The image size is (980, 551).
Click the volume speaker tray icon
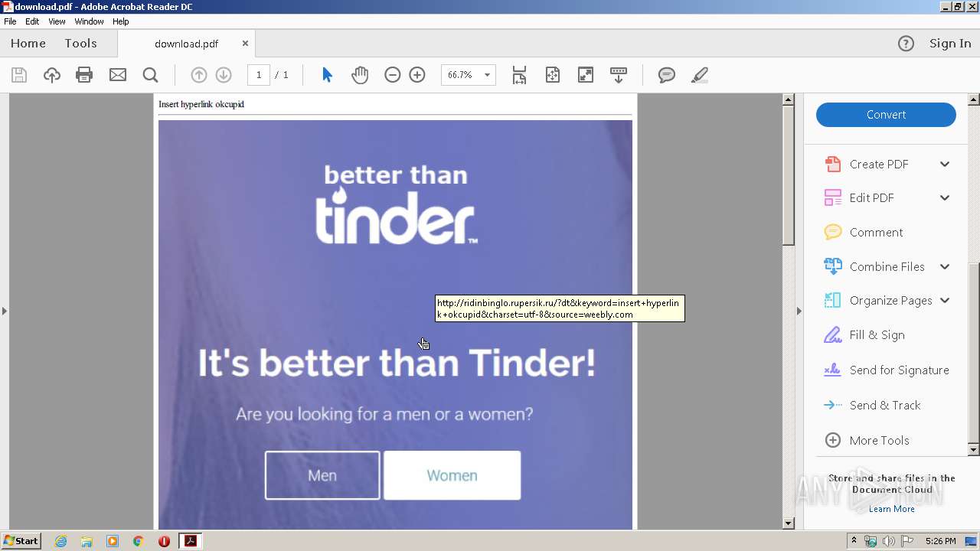coord(889,541)
